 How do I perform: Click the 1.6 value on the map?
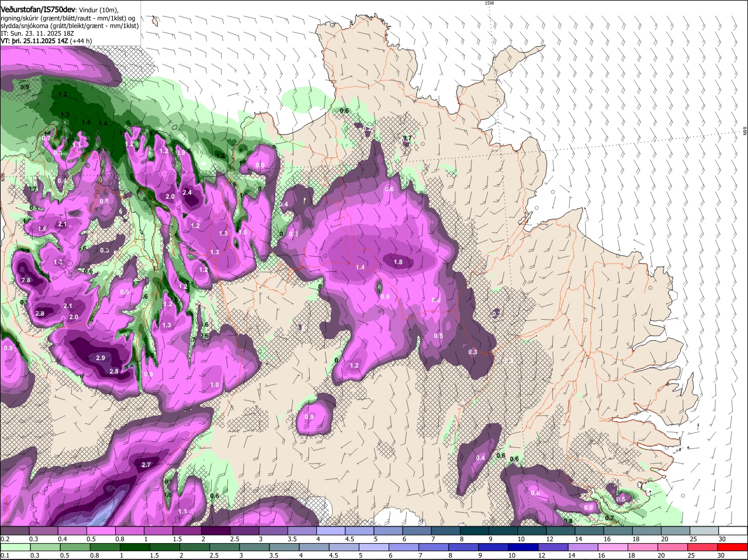tap(42, 229)
